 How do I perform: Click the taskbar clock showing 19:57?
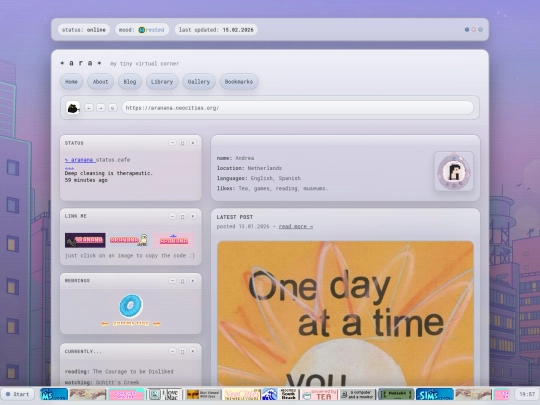tap(527, 394)
